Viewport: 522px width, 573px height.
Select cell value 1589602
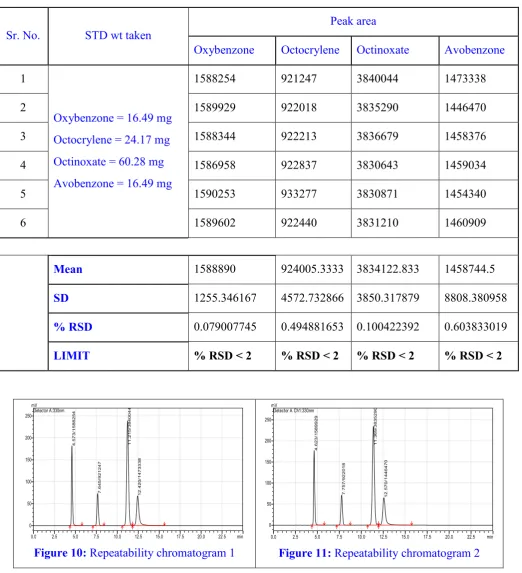[215, 223]
